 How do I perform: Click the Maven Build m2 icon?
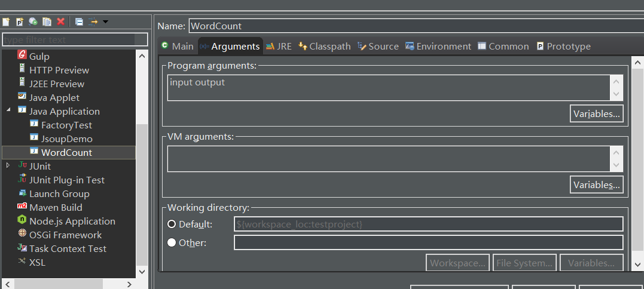22,206
